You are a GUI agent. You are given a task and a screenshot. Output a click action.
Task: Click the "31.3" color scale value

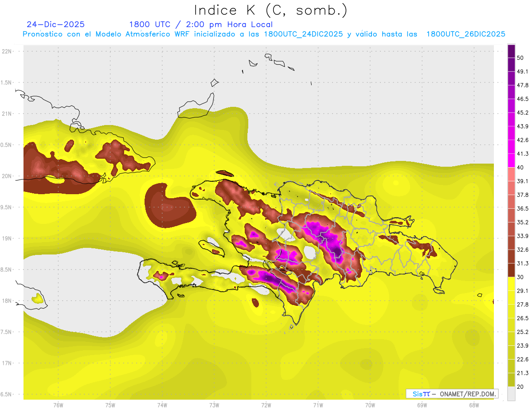[523, 263]
